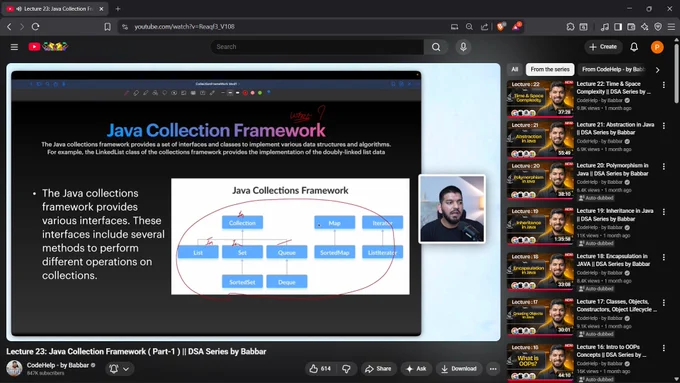Select 'From the series' filter chip
This screenshot has height=383, width=680.
(550, 69)
